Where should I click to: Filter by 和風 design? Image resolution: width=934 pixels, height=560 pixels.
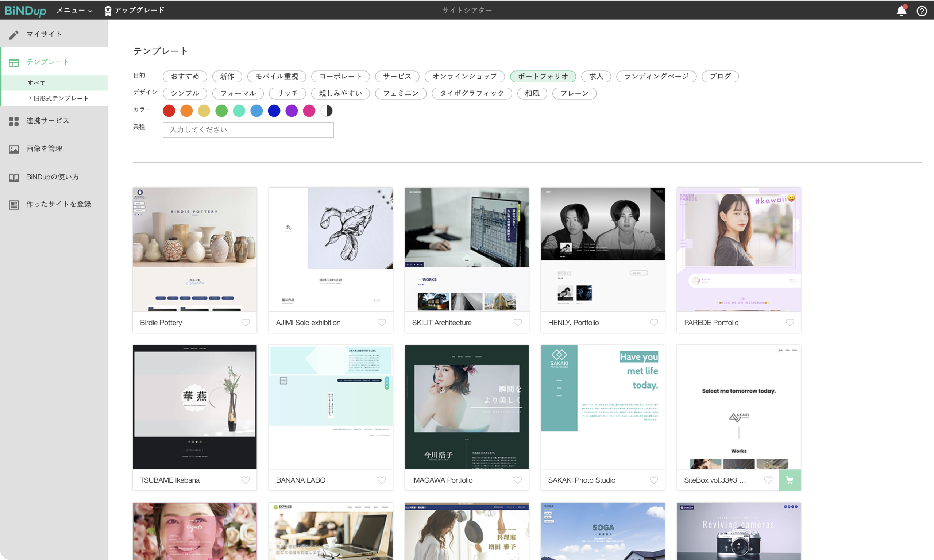(x=532, y=93)
